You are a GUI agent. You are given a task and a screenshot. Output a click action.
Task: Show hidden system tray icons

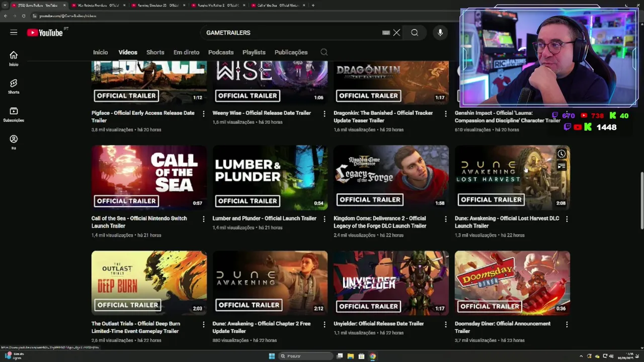point(581,356)
